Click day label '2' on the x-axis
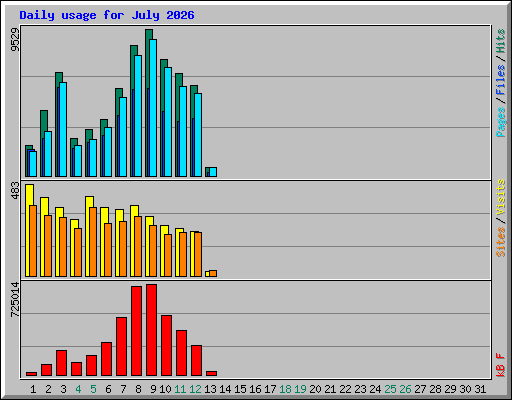Viewport: 512px width, 400px height. 48,389
